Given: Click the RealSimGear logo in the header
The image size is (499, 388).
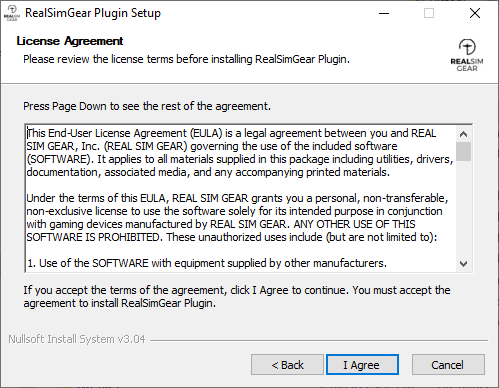Looking at the screenshot, I should pyautogui.click(x=467, y=55).
